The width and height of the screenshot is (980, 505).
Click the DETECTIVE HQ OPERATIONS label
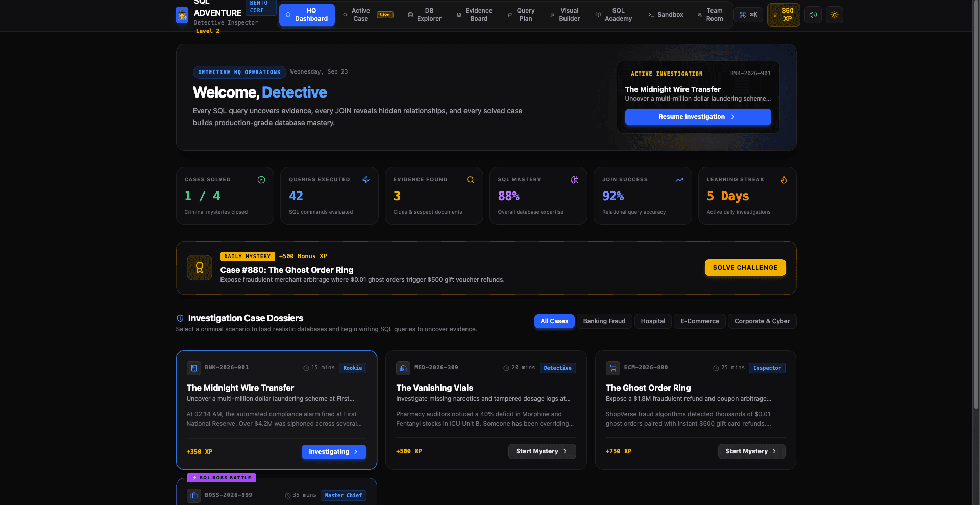[x=239, y=72]
